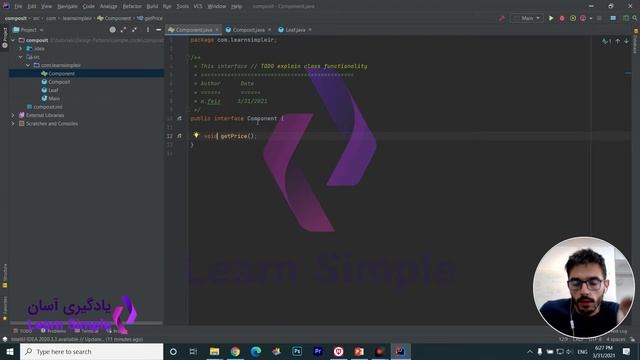This screenshot has height=360, width=640.
Task: Run with coverage shield icon in toolbar
Action: 573,18
